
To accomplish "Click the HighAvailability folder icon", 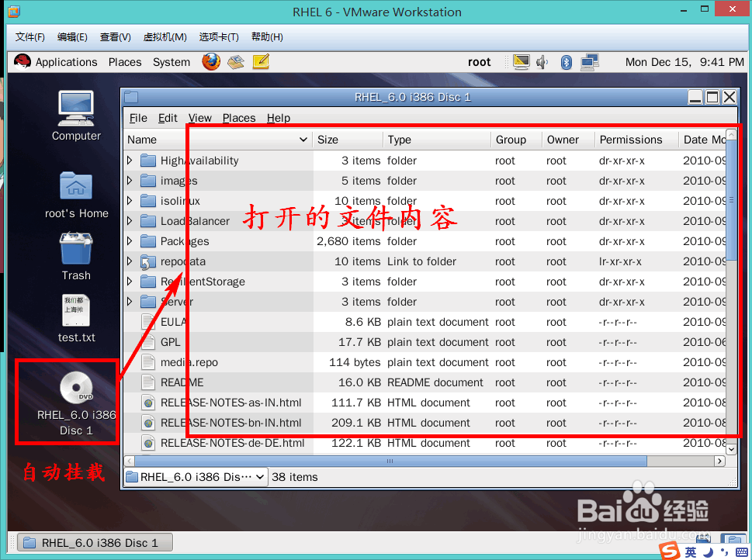I will point(148,160).
